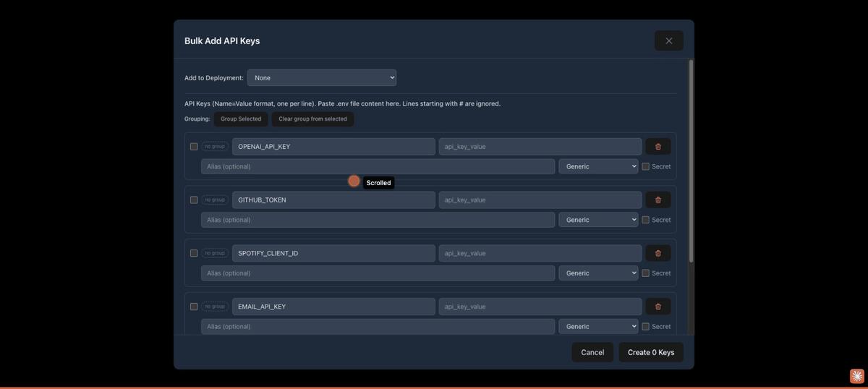The image size is (868, 389).
Task: Mark EMAIL_API_KEY as Secret
Action: 646,327
